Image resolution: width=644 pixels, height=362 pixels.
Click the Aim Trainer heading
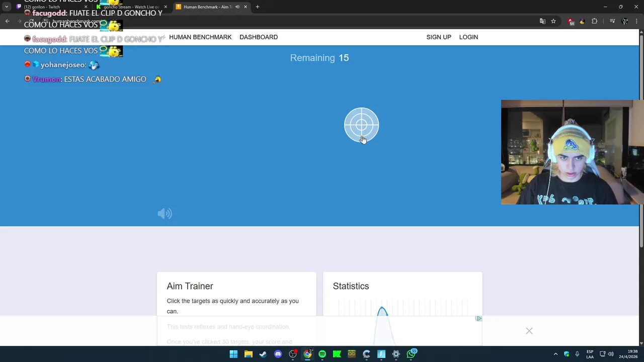click(190, 286)
